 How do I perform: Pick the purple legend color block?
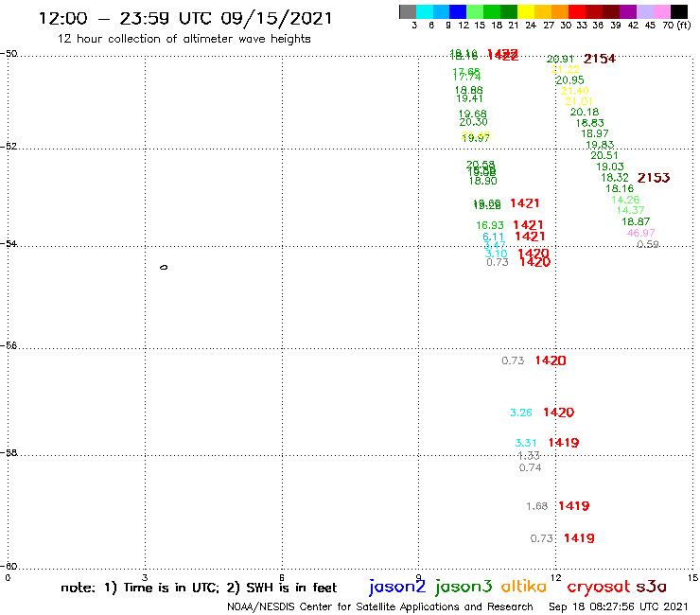(x=628, y=11)
